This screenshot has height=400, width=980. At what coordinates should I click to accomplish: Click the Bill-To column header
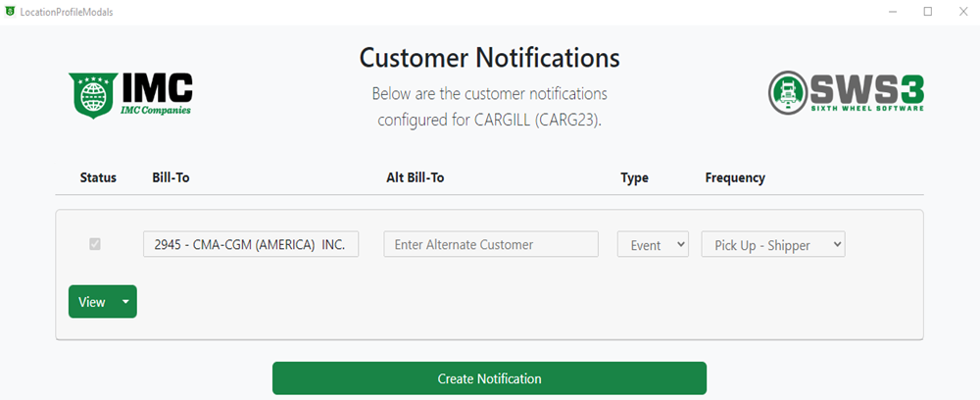coord(171,177)
